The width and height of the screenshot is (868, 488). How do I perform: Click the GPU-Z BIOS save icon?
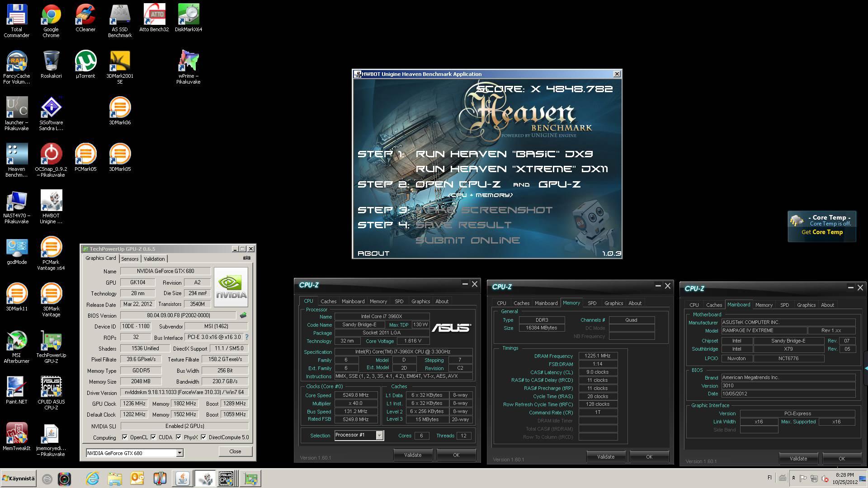(x=243, y=315)
